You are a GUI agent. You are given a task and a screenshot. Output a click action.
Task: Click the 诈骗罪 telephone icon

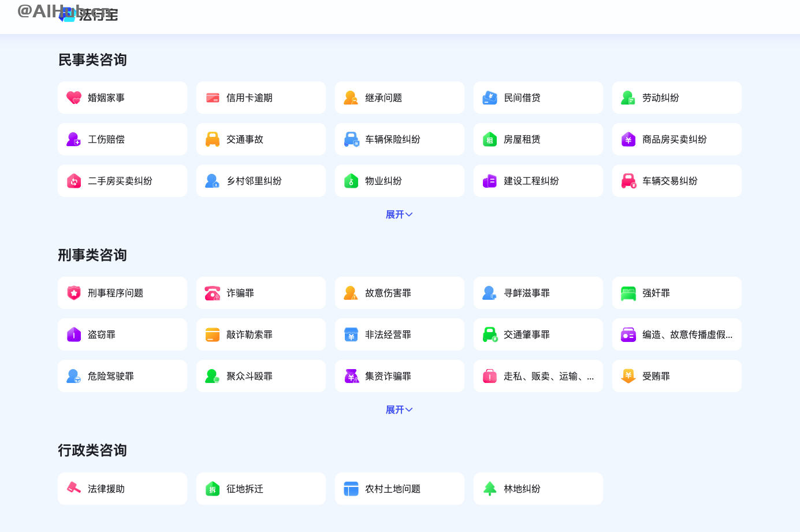[x=213, y=293]
